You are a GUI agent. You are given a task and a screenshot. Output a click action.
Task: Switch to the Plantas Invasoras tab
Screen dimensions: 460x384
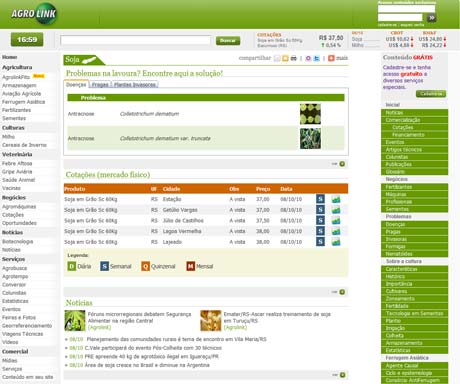point(135,85)
